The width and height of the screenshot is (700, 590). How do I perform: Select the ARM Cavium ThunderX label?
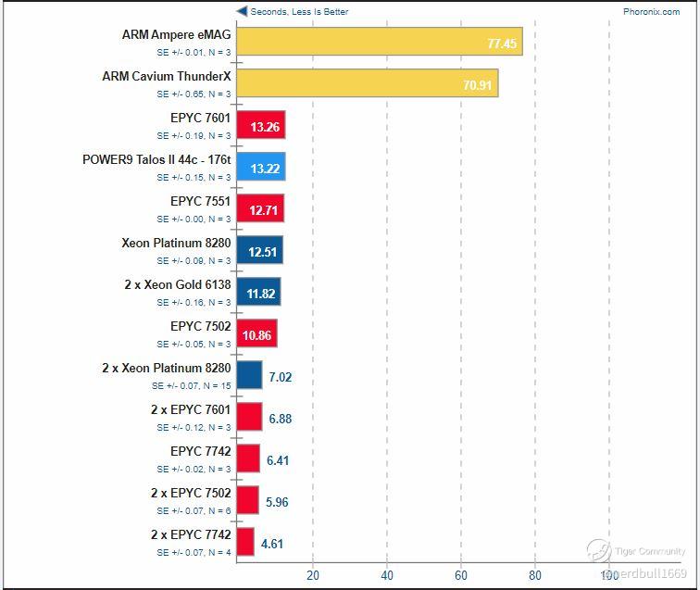(x=167, y=76)
